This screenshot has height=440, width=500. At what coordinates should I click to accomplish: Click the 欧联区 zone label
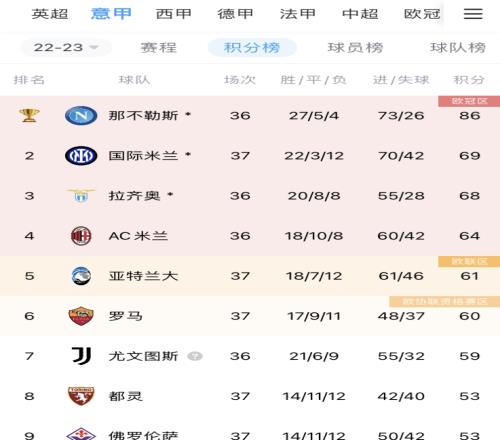pos(469,261)
